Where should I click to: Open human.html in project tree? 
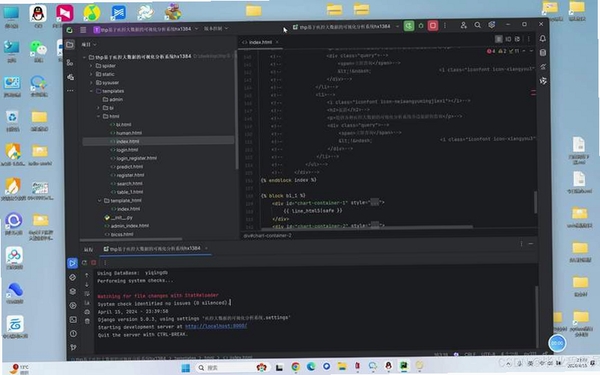(129, 133)
